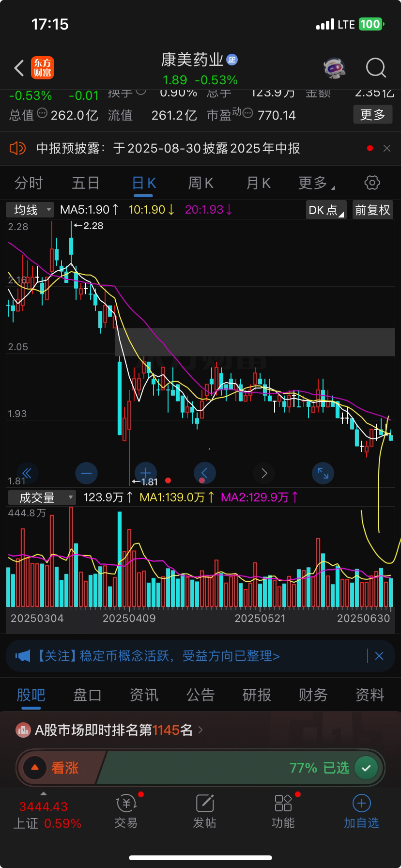Tap the speaker announcement icon

tap(17, 148)
